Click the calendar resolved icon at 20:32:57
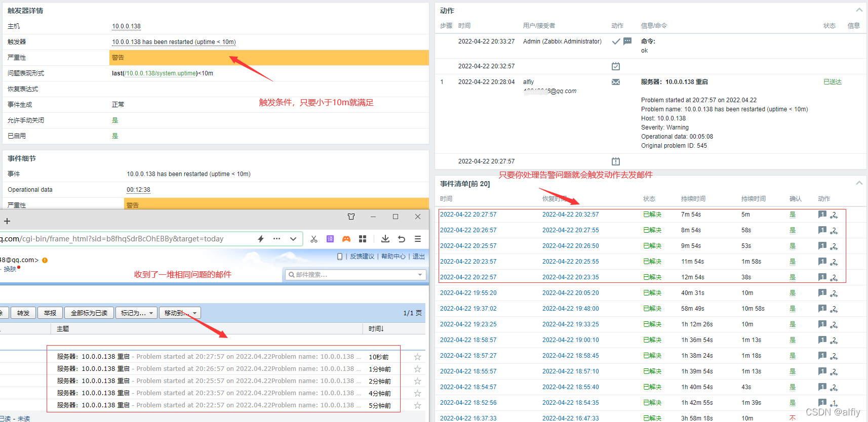The width and height of the screenshot is (868, 422). [616, 66]
